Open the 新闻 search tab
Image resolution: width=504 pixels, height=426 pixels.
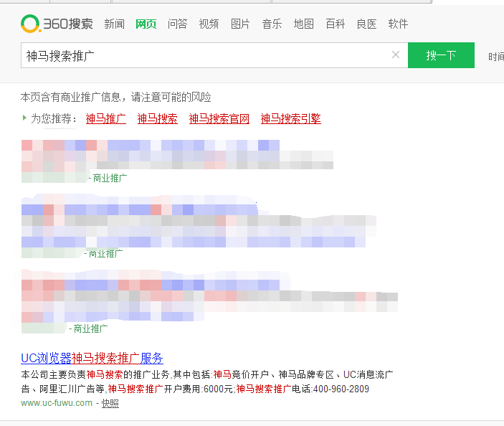coord(114,24)
